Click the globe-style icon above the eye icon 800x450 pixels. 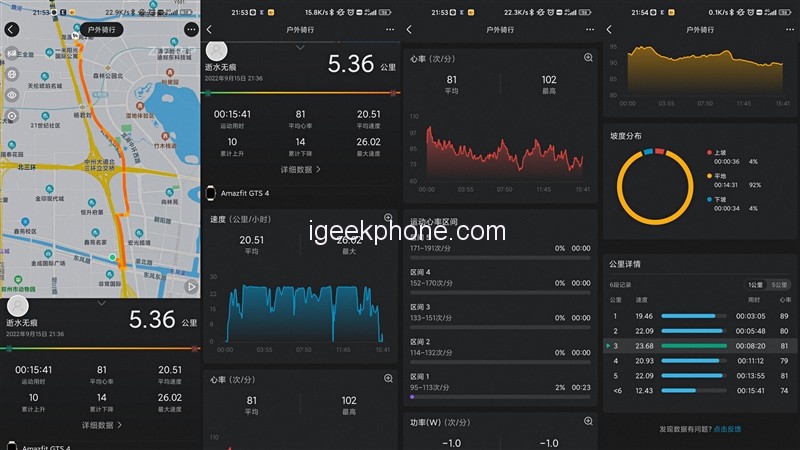click(11, 72)
